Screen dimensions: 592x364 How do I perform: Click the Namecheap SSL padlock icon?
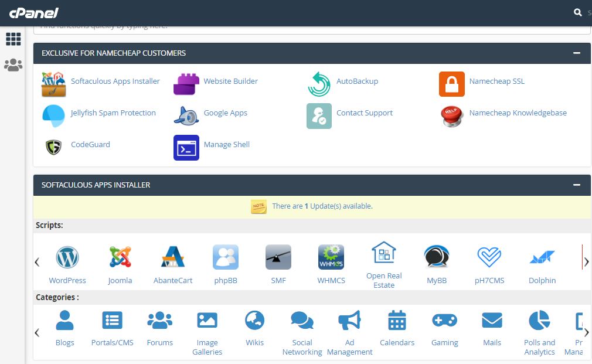coord(451,84)
